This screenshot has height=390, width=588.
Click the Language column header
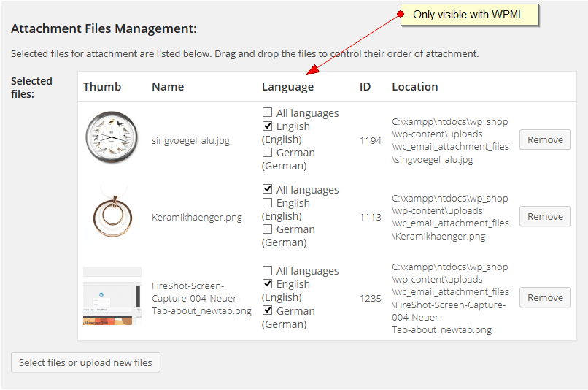[x=287, y=87]
